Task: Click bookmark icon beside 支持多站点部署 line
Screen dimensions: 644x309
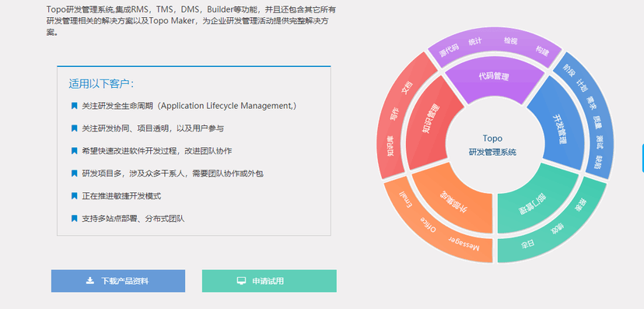Action: [75, 219]
